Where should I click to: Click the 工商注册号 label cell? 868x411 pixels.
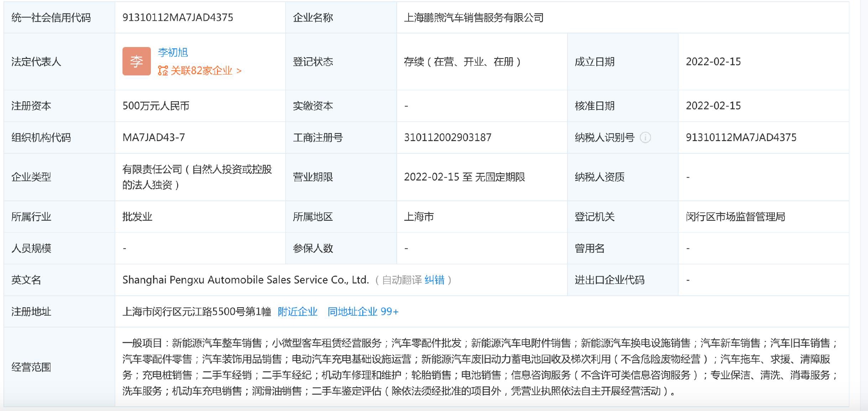pyautogui.click(x=341, y=137)
